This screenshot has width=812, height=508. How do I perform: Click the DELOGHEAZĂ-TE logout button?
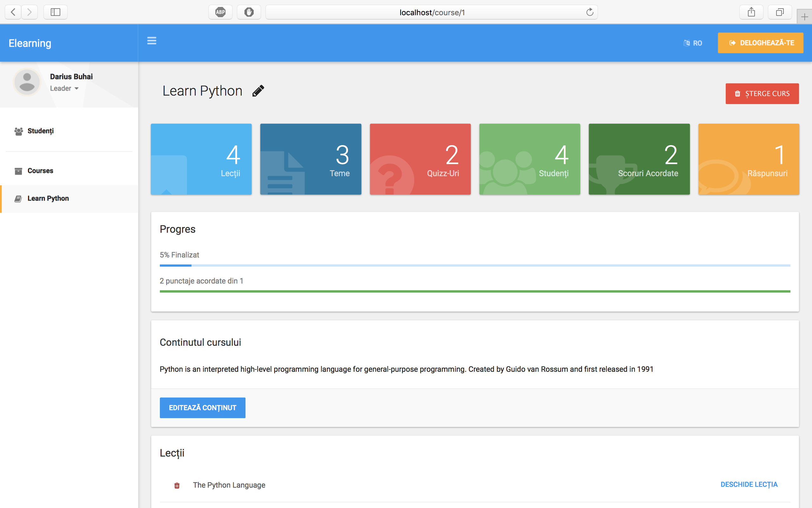(x=760, y=43)
